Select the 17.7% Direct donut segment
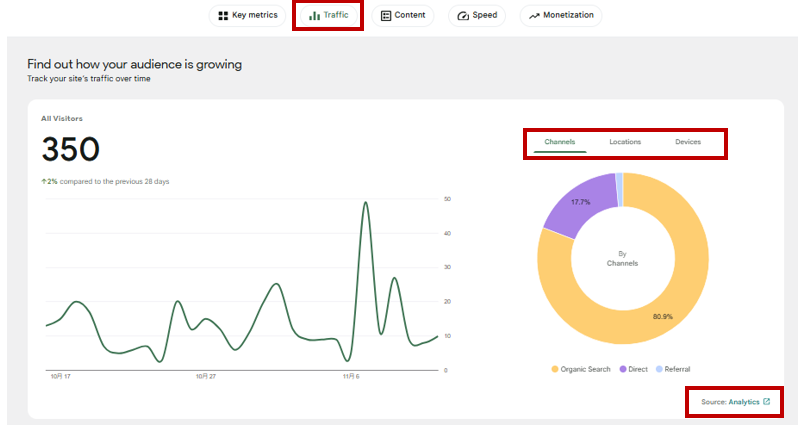Screen dimensions: 798x429 (580, 203)
